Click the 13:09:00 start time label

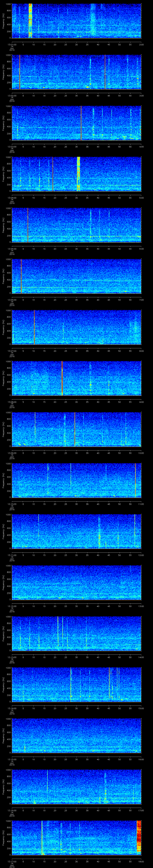coord(12,453)
